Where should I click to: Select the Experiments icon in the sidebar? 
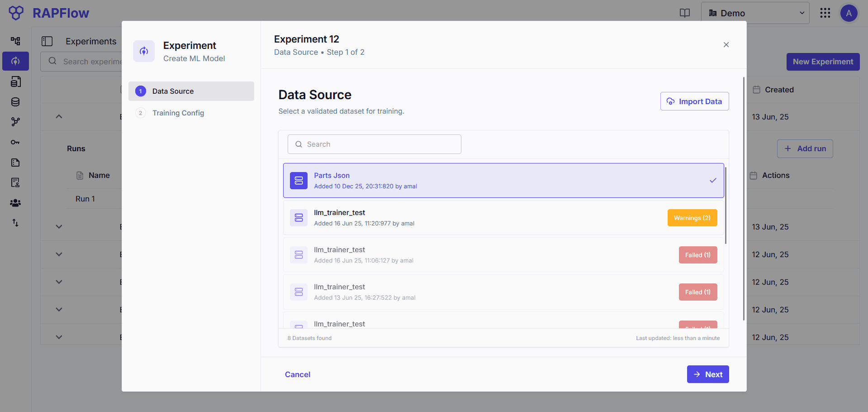[15, 61]
